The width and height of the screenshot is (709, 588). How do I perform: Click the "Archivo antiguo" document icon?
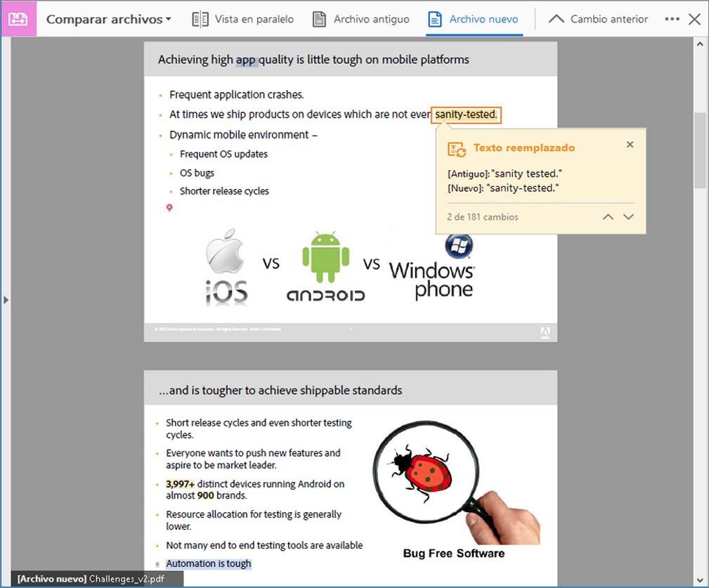point(318,19)
